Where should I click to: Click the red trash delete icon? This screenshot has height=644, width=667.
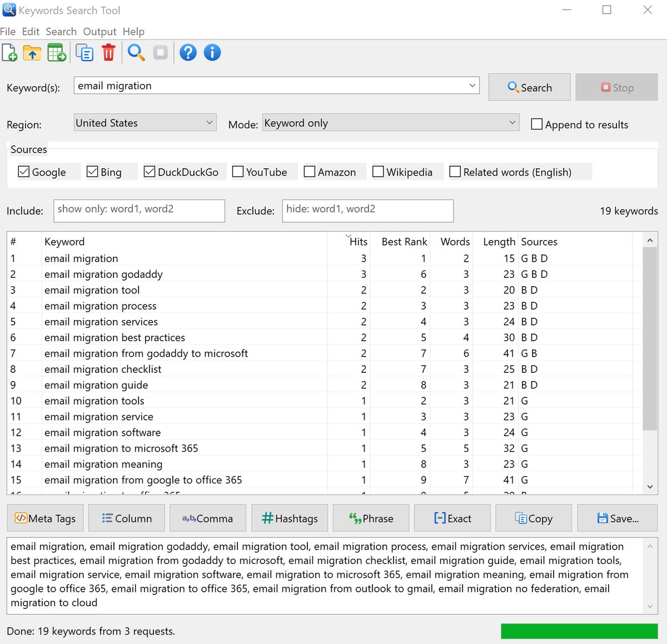click(x=108, y=53)
